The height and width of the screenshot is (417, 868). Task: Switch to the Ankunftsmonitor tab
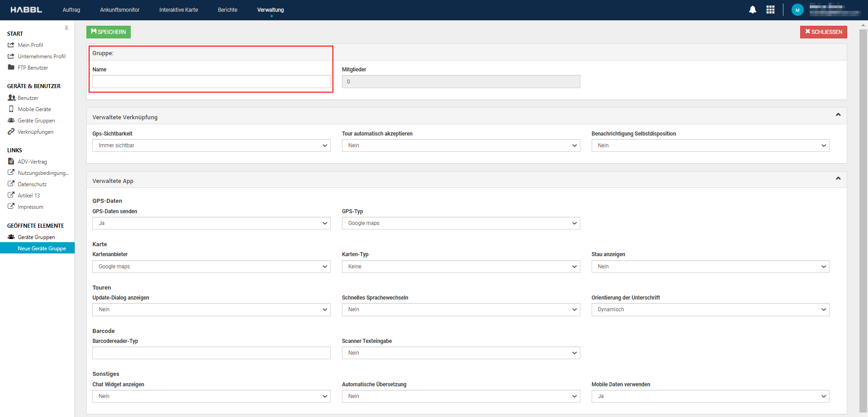click(119, 10)
